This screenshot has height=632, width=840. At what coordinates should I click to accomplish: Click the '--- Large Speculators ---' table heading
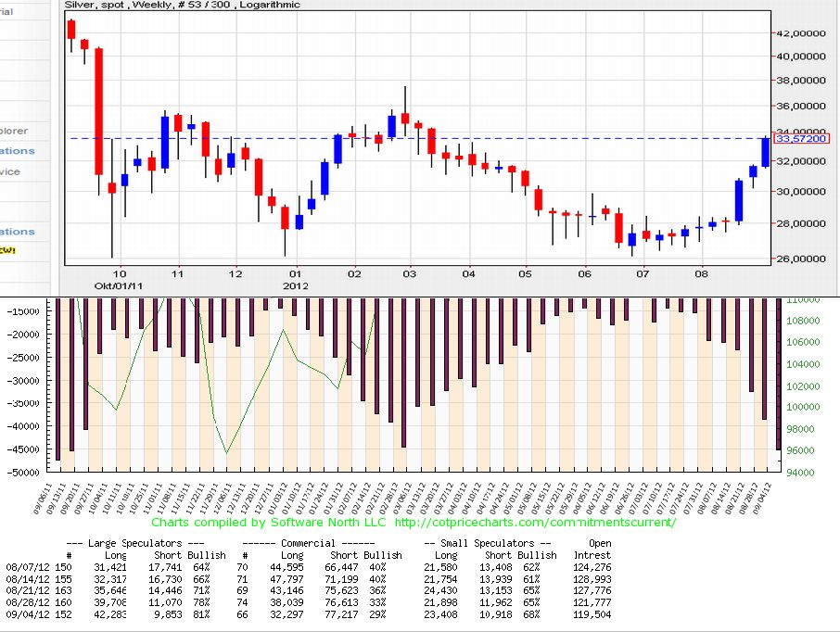pos(135,543)
